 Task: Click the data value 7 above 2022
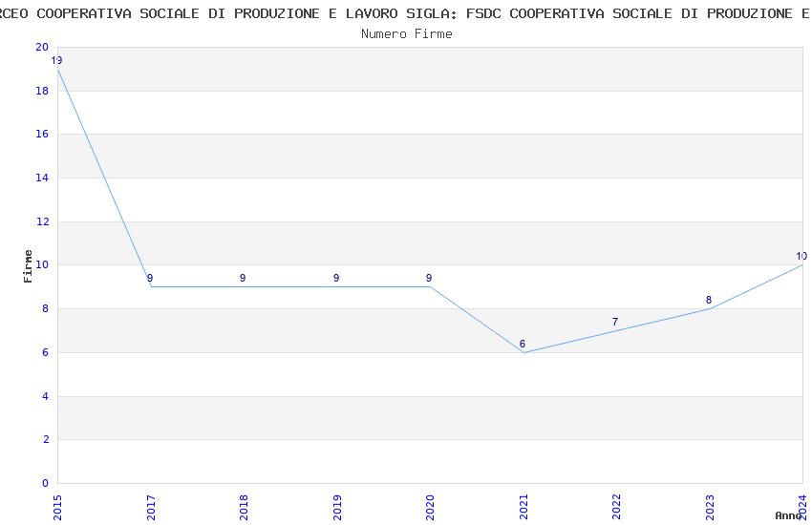(x=615, y=322)
